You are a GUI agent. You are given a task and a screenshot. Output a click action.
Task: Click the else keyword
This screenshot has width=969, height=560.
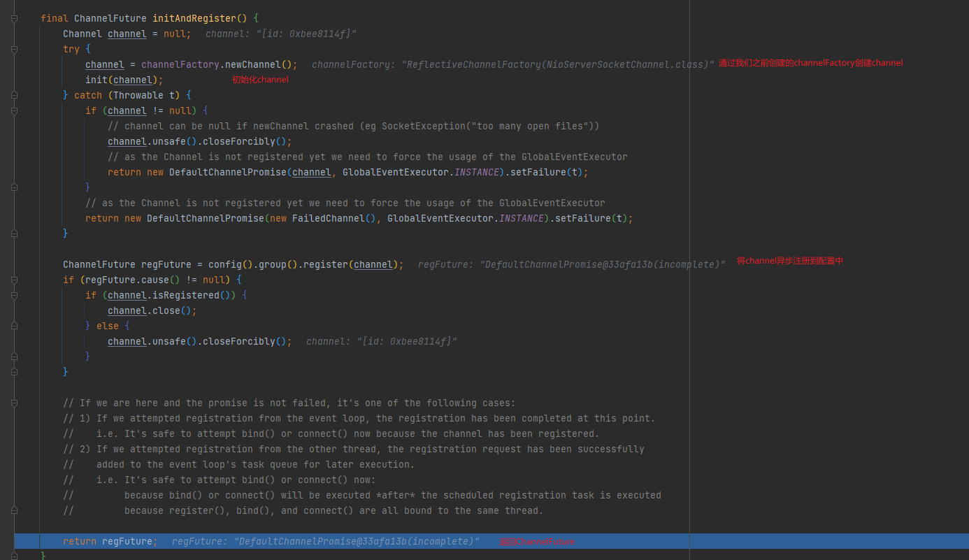[x=108, y=326]
